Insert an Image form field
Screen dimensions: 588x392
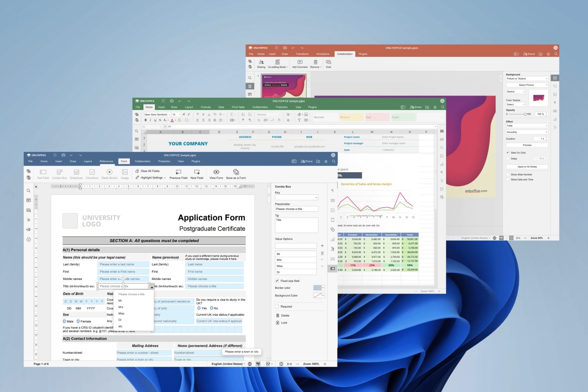(x=125, y=174)
